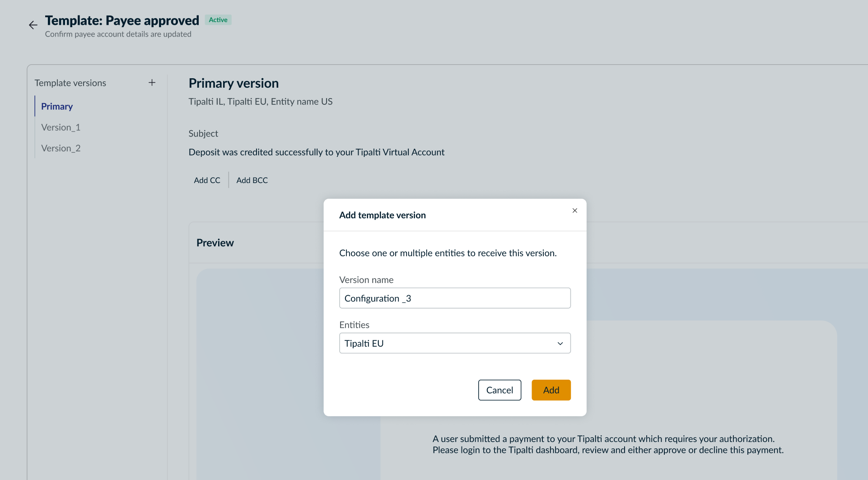Click the 'Choose one or multiple entities' instruction text

pyautogui.click(x=448, y=253)
